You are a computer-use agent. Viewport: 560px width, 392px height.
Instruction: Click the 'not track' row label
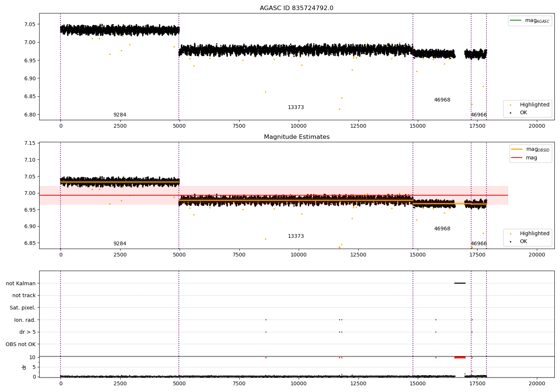point(24,296)
